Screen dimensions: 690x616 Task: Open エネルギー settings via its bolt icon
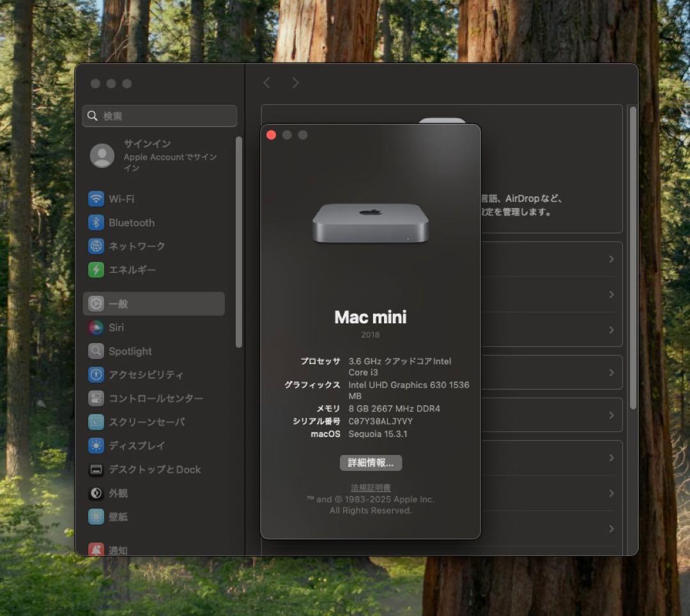96,270
